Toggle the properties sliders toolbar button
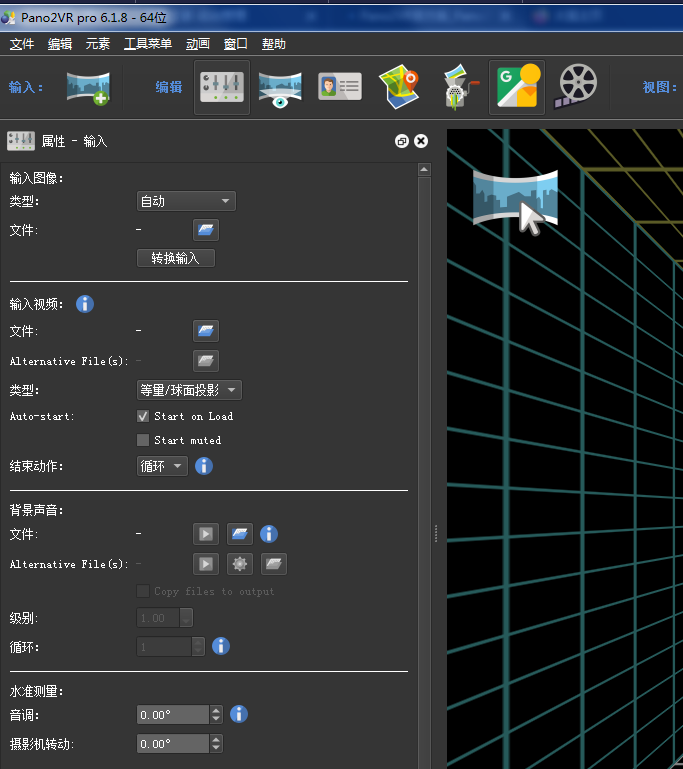683x769 pixels. pos(222,88)
